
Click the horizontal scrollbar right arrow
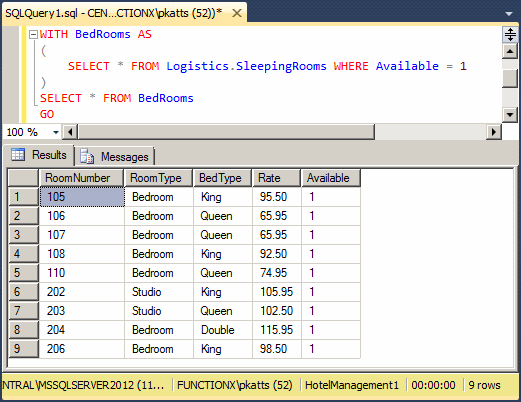pyautogui.click(x=494, y=132)
